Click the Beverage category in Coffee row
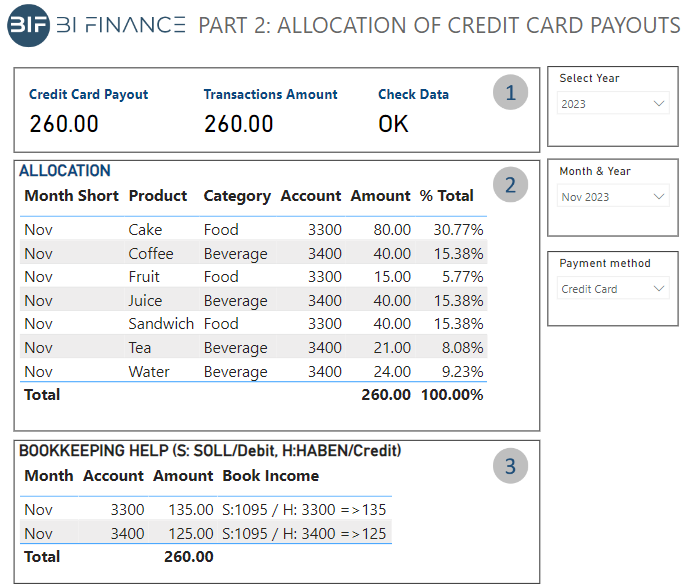 coord(235,254)
